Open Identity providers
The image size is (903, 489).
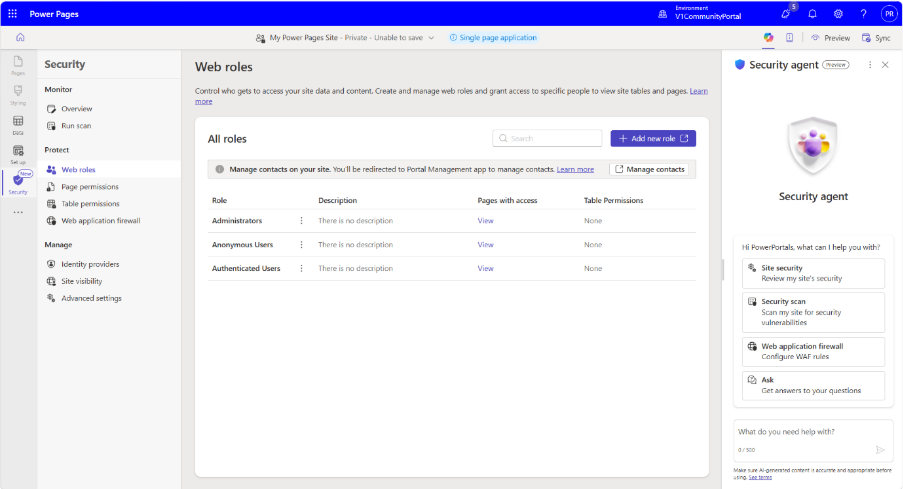coord(90,264)
